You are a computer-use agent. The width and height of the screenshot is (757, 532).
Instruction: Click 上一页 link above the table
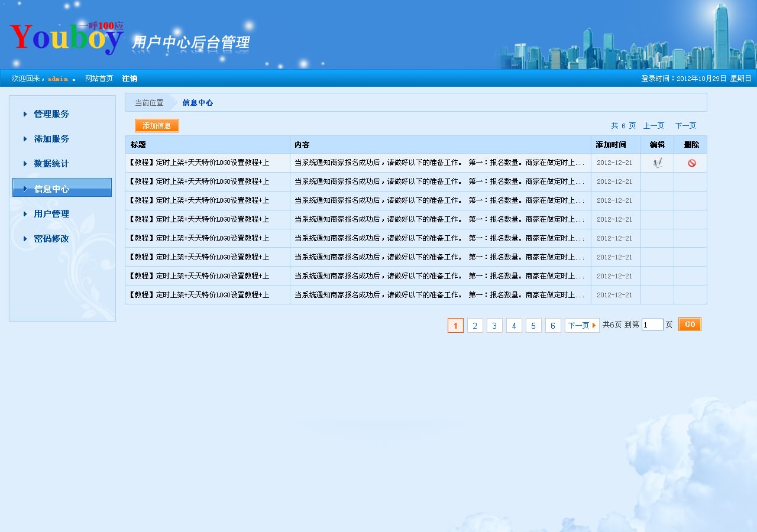[654, 126]
